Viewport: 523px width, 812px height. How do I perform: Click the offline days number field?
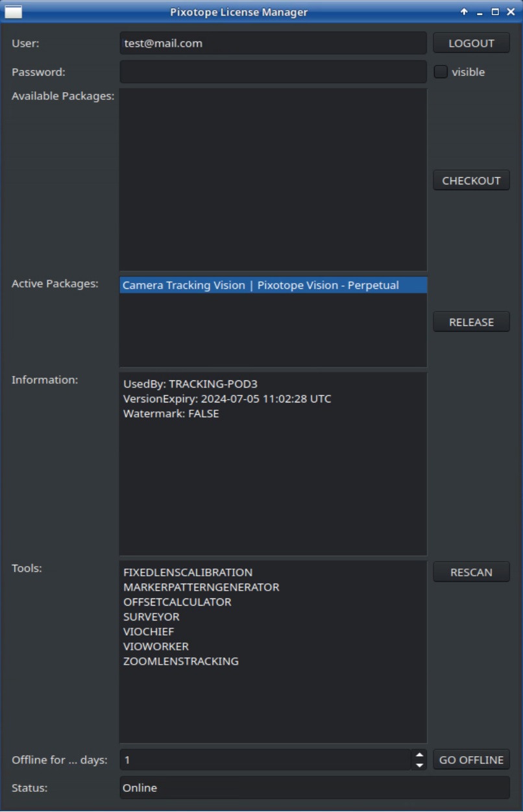(265, 759)
